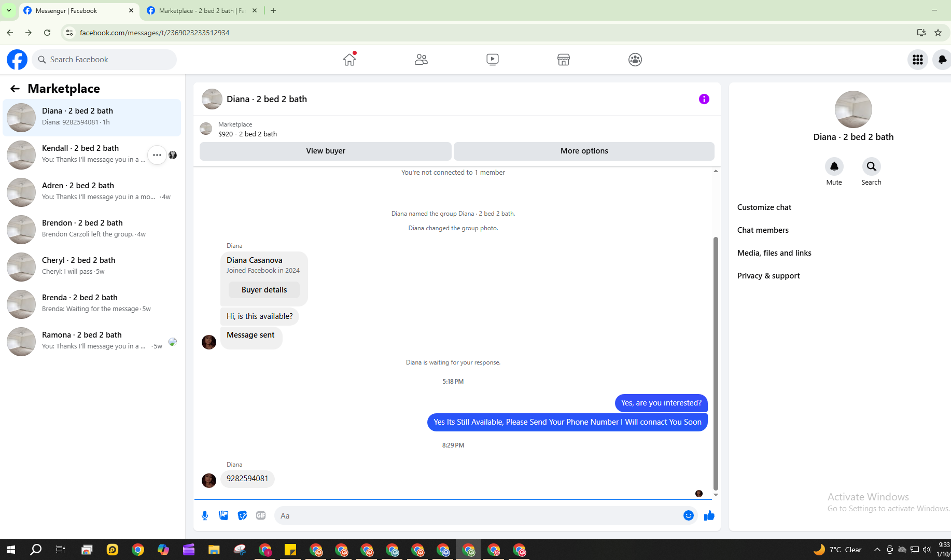Expand Customize chat section
This screenshot has height=560, width=951.
(x=764, y=207)
